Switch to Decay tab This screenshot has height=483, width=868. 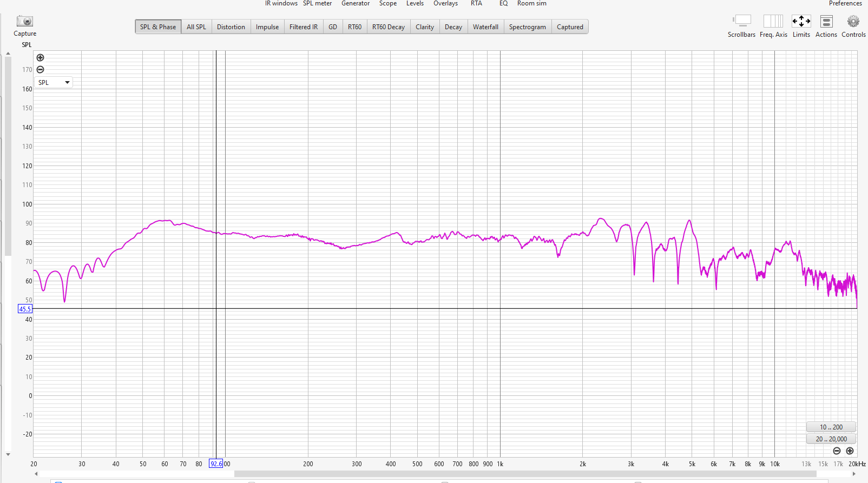pos(453,27)
